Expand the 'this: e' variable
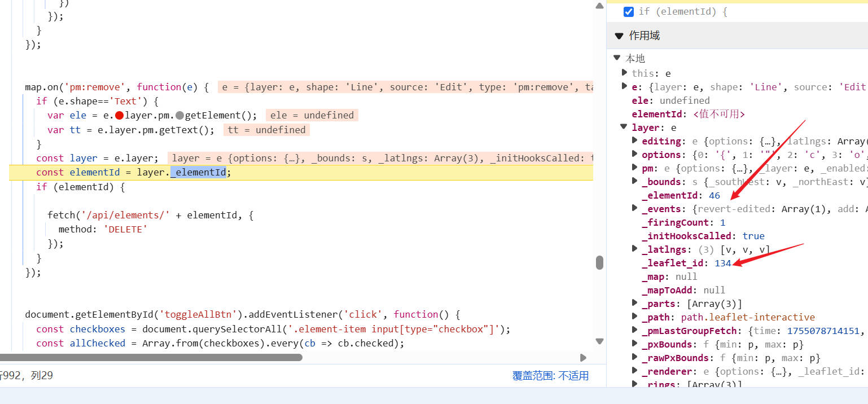Image resolution: width=868 pixels, height=404 pixels. 624,73
